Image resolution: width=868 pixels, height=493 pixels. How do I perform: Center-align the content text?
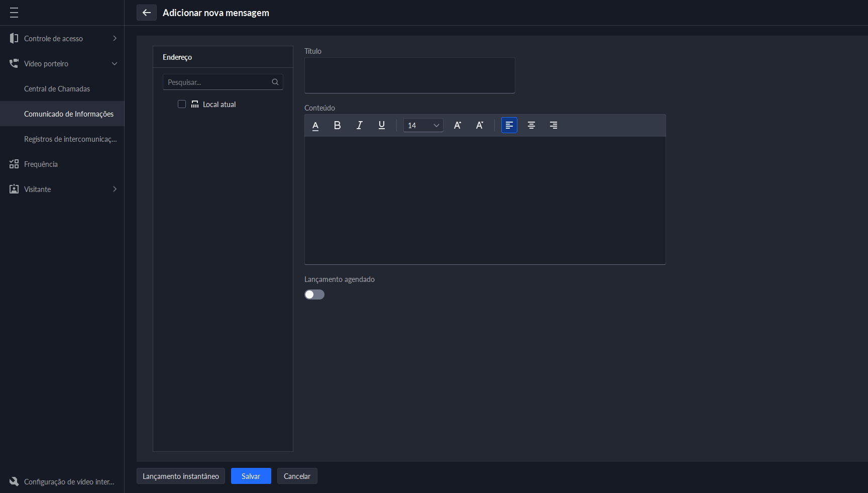pyautogui.click(x=531, y=126)
